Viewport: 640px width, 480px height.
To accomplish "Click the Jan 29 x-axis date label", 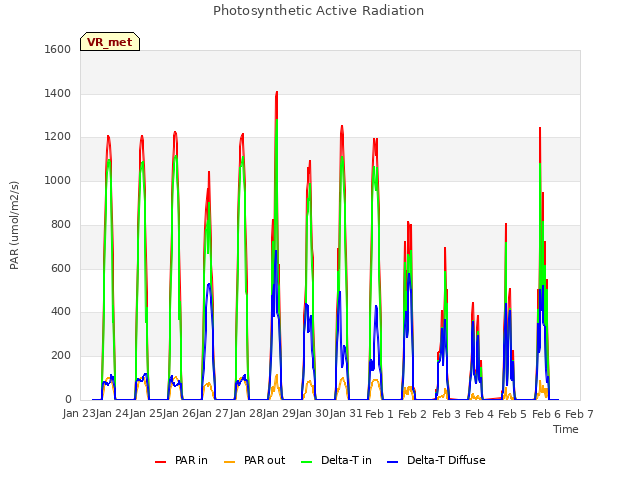I will tap(280, 414).
